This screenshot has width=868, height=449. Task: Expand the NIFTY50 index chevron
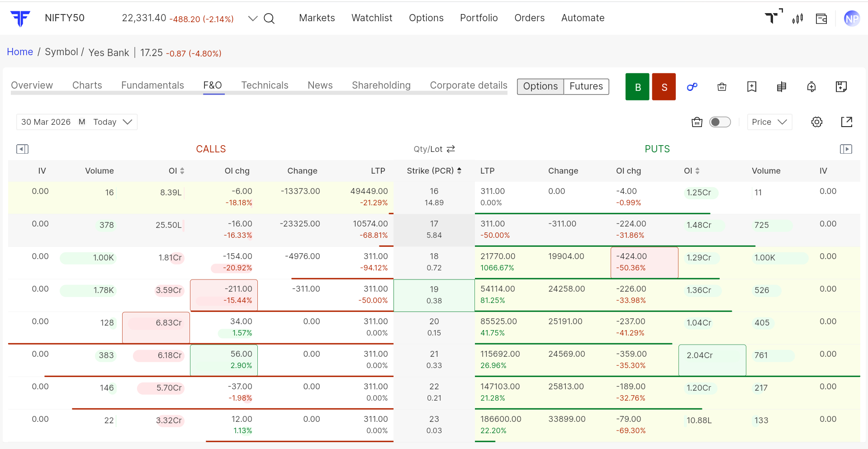click(x=253, y=19)
